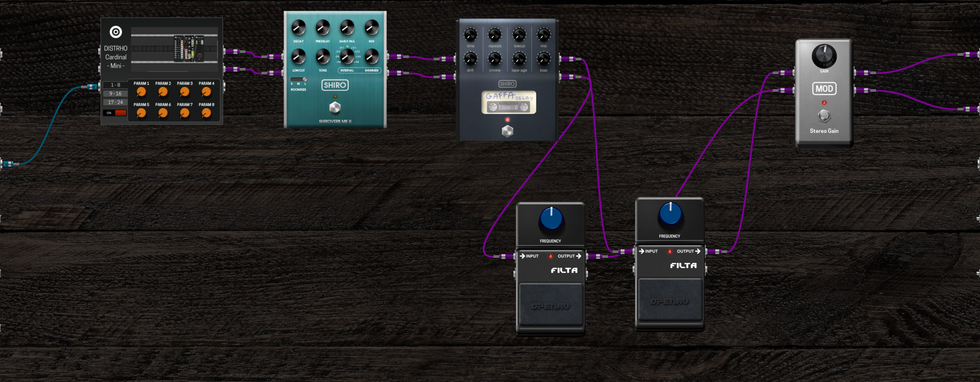Click the Shiroverb PREDELAY knob
980x382 pixels.
(x=322, y=27)
